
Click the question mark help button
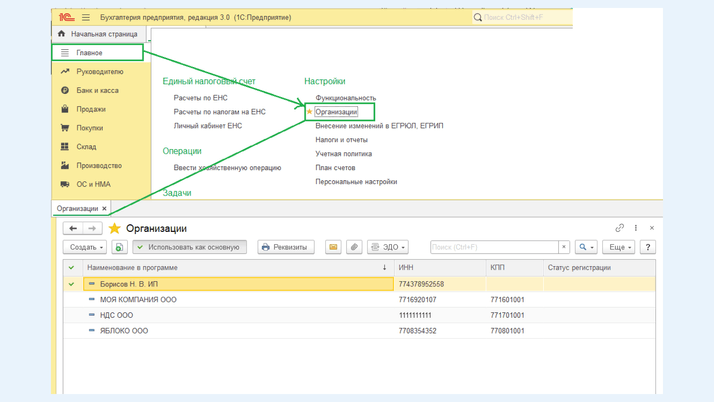[648, 247]
